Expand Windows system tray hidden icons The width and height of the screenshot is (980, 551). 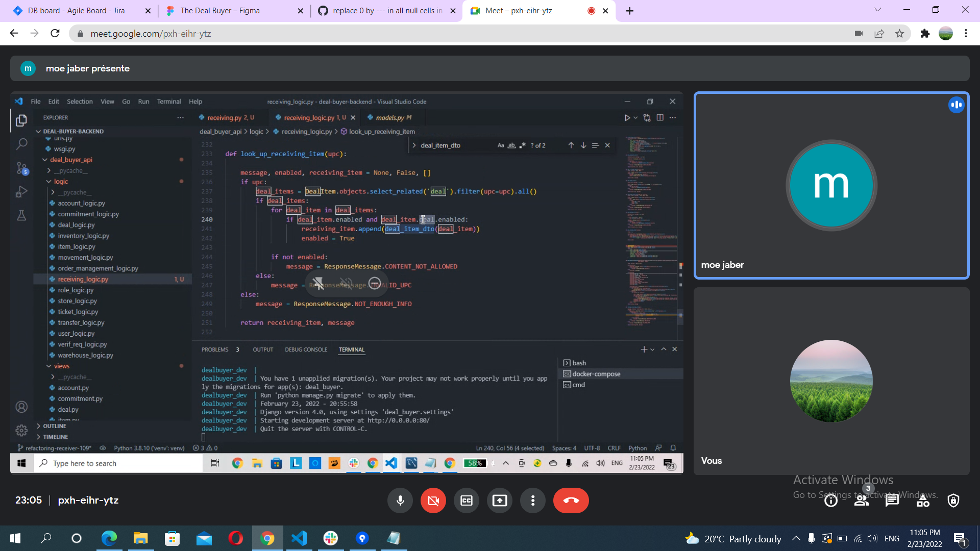tap(796, 539)
